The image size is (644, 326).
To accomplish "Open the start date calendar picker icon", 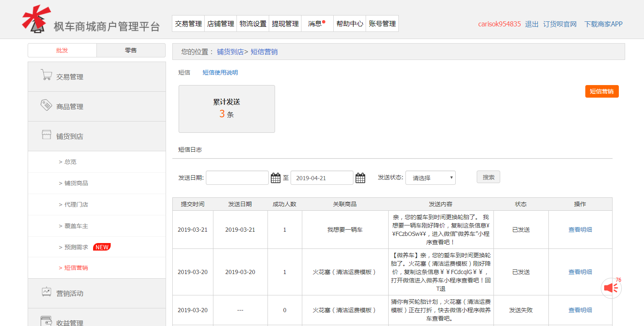I will click(x=275, y=178).
